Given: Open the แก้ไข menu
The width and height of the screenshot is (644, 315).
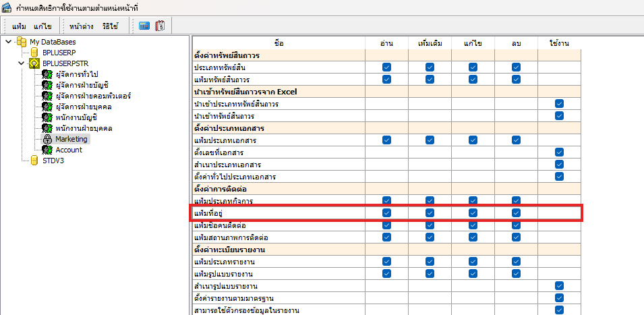Looking at the screenshot, I should point(43,26).
